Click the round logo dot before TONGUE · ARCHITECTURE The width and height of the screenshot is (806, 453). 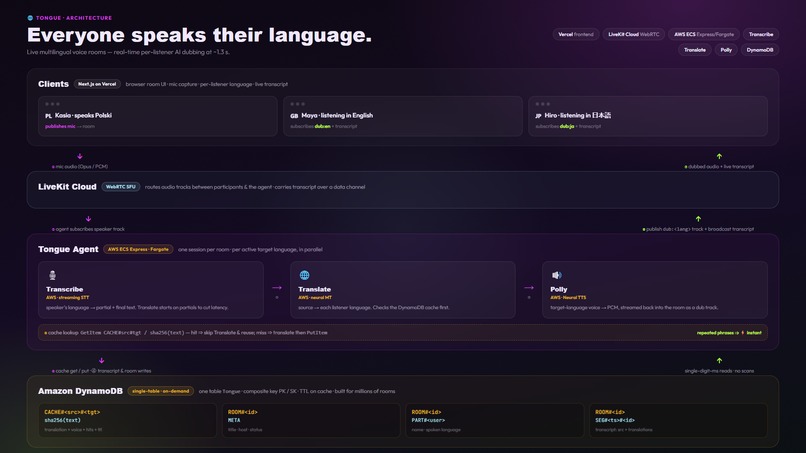[30, 18]
